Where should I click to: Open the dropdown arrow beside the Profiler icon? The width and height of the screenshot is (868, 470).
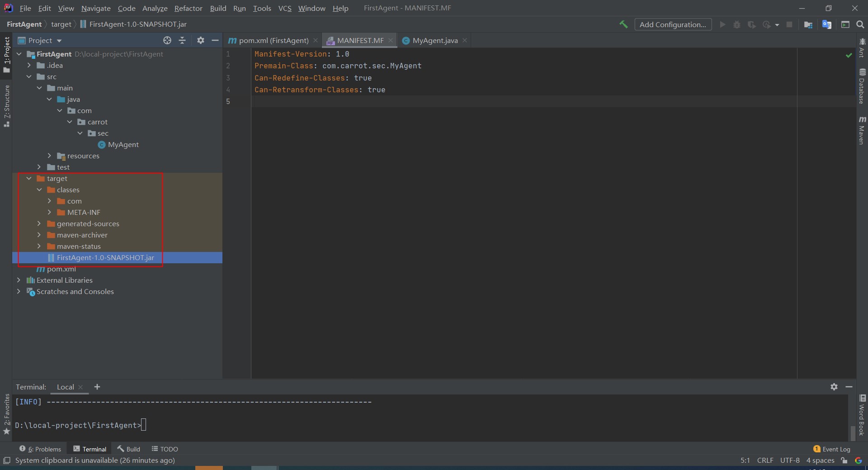click(x=777, y=25)
